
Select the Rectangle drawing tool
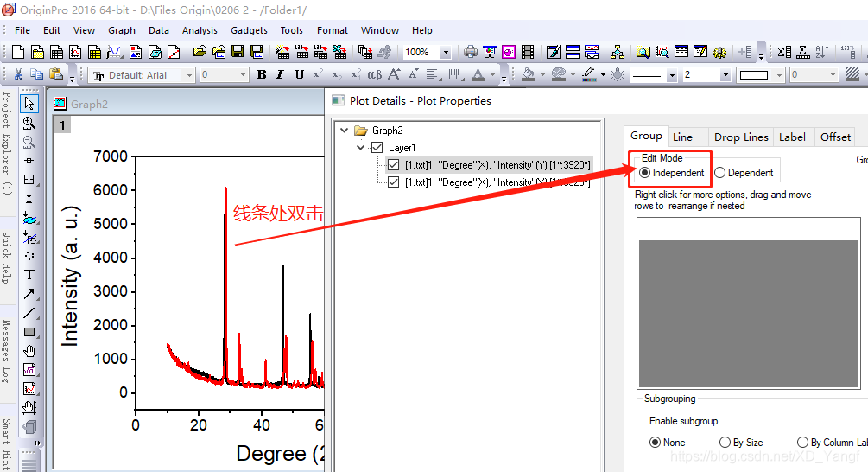(x=29, y=333)
